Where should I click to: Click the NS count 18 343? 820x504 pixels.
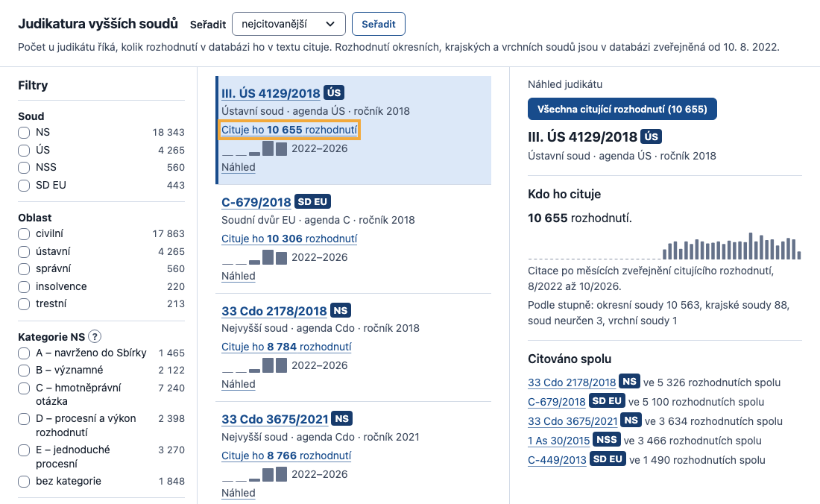[x=168, y=133]
